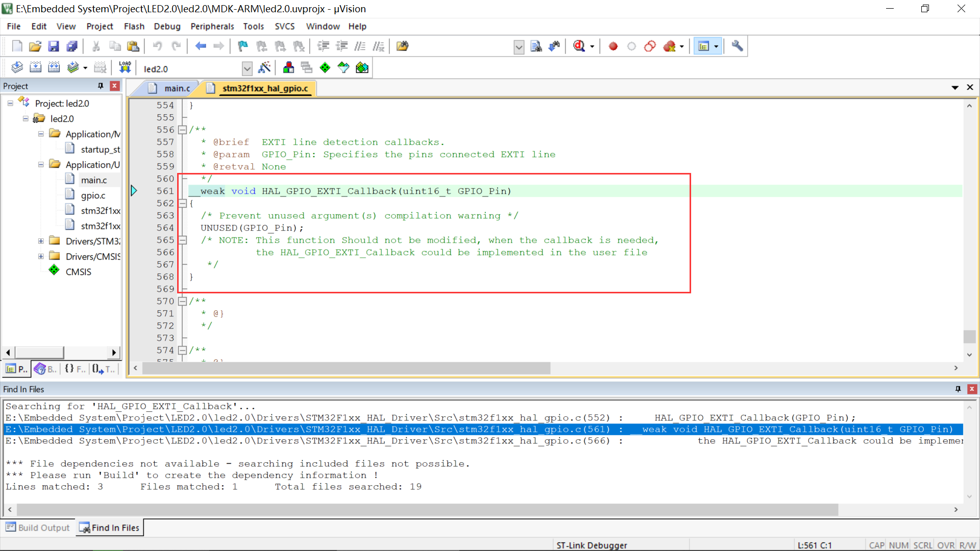Click the Start/Stop Debug Session icon
The image size is (980, 551).
click(579, 46)
